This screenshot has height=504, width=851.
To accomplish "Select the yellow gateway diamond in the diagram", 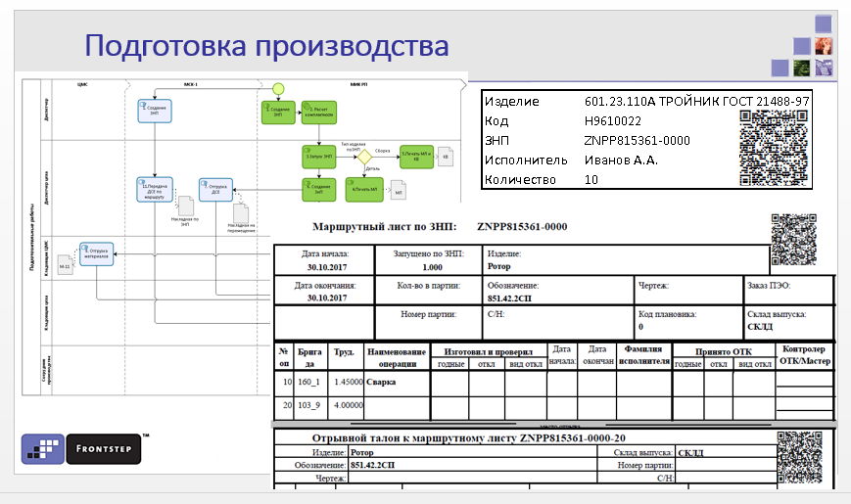I will click(363, 156).
